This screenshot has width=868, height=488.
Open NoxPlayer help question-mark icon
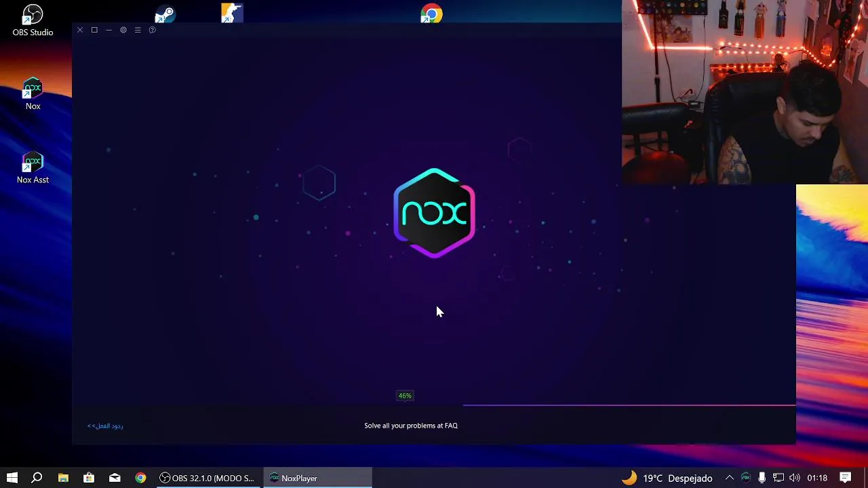pyautogui.click(x=152, y=30)
